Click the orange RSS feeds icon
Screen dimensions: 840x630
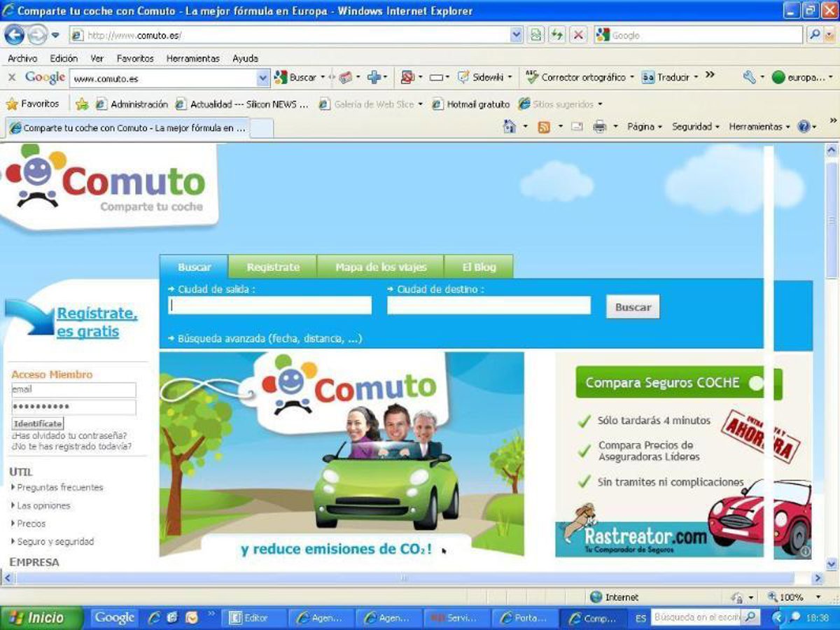click(x=544, y=127)
